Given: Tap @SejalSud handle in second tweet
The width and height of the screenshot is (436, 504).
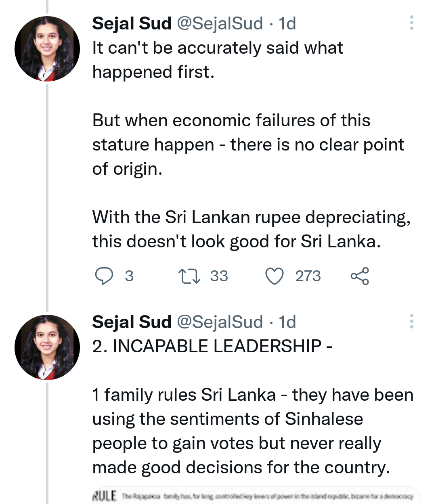Looking at the screenshot, I should click(x=220, y=322).
